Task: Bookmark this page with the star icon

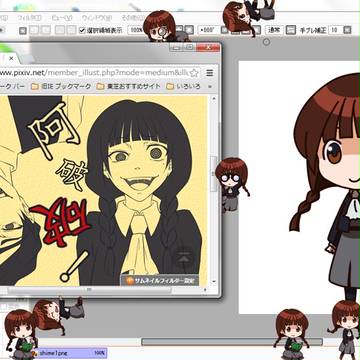Action: tap(195, 73)
